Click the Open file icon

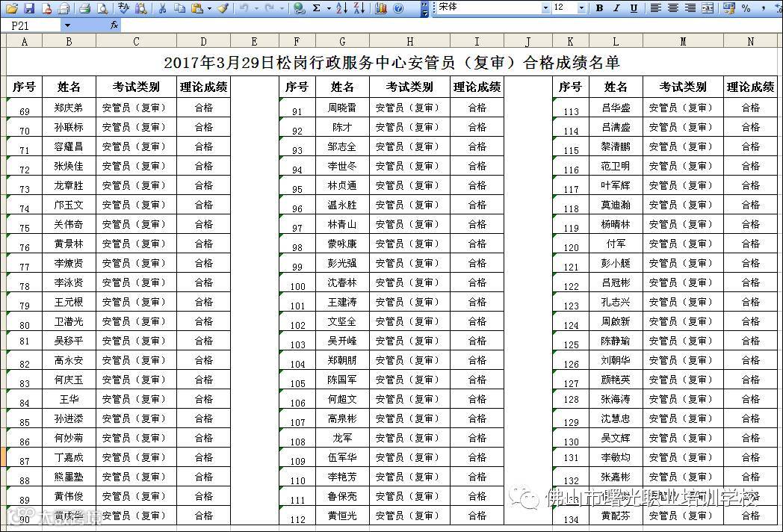[x=12, y=8]
